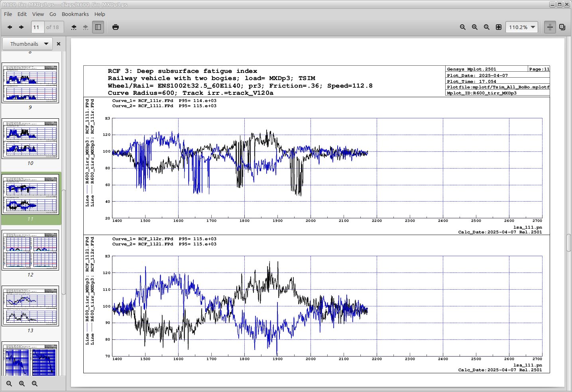The height and width of the screenshot is (392, 572).
Task: Click the 'Curve_1= RCF_112r.FPd' legend line
Action: click(164, 239)
